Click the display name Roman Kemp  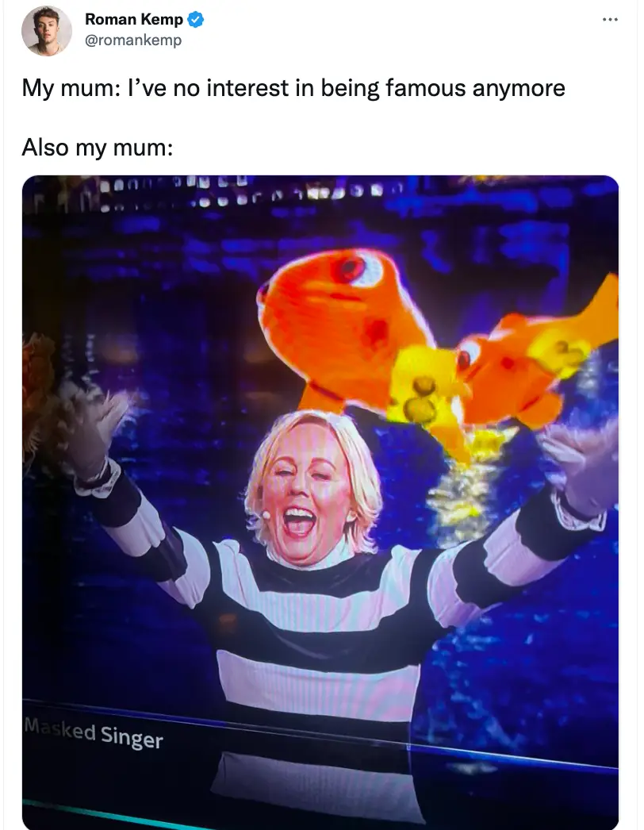click(x=133, y=20)
